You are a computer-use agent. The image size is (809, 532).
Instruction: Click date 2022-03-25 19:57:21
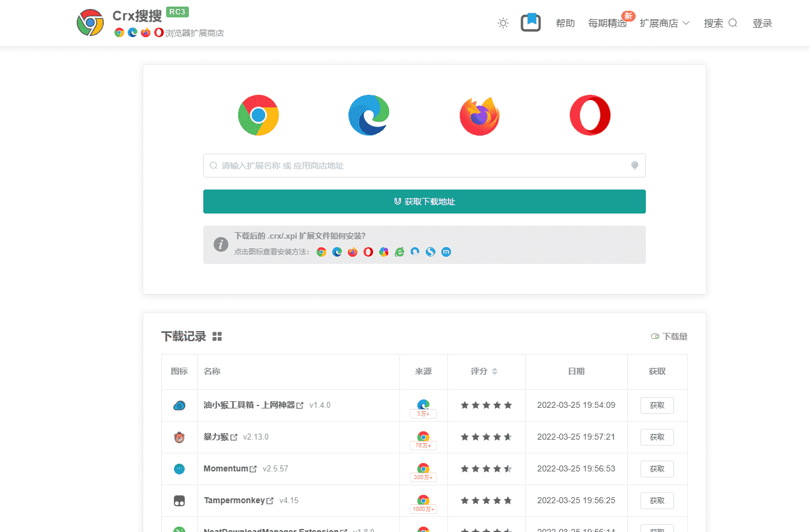click(x=576, y=437)
